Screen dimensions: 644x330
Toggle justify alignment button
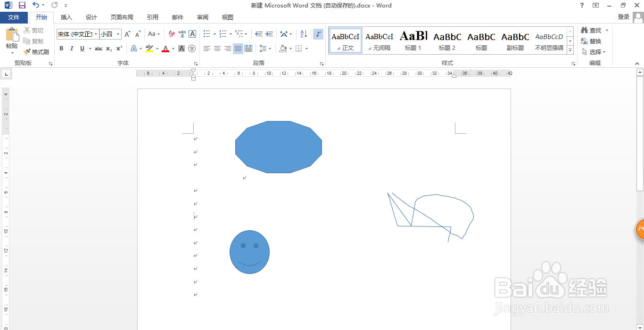[238, 48]
